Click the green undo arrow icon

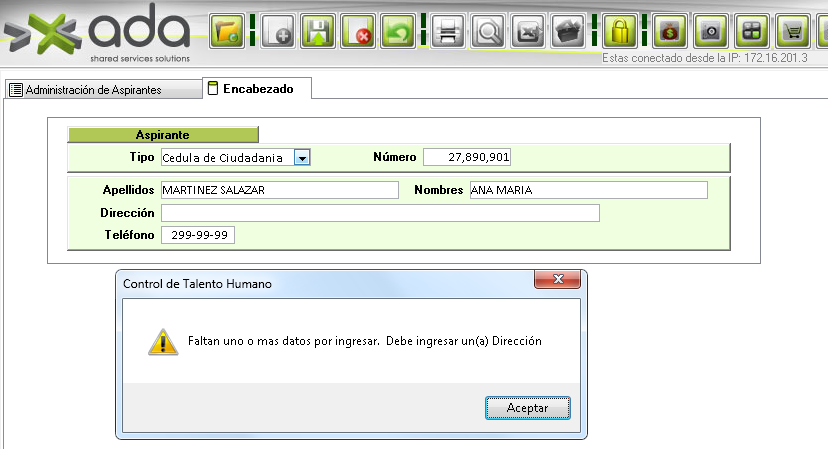tap(398, 31)
